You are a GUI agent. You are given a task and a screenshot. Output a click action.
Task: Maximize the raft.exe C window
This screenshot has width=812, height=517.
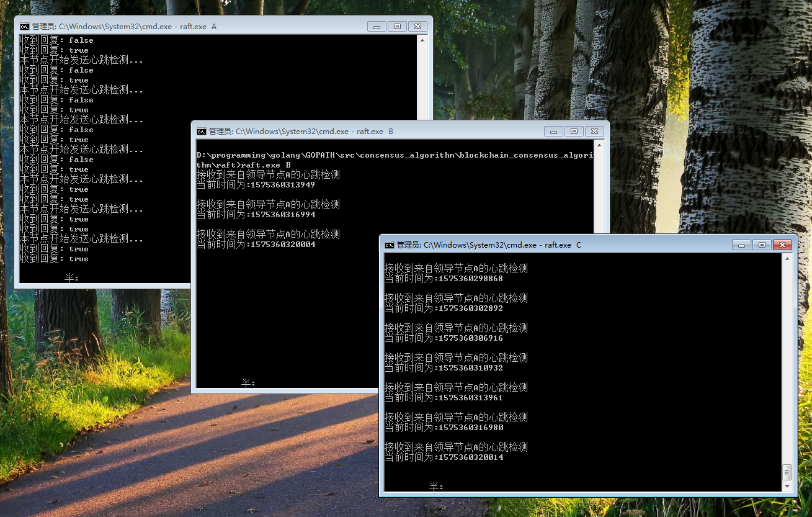click(762, 245)
